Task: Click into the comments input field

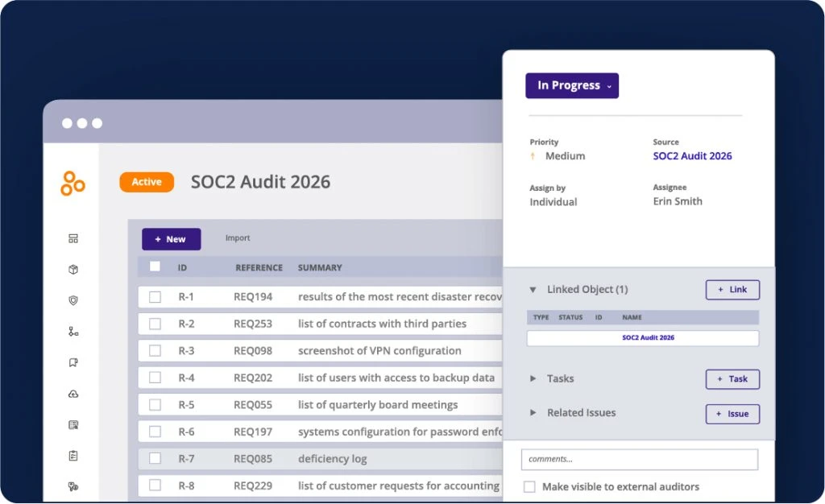Action: (x=639, y=459)
